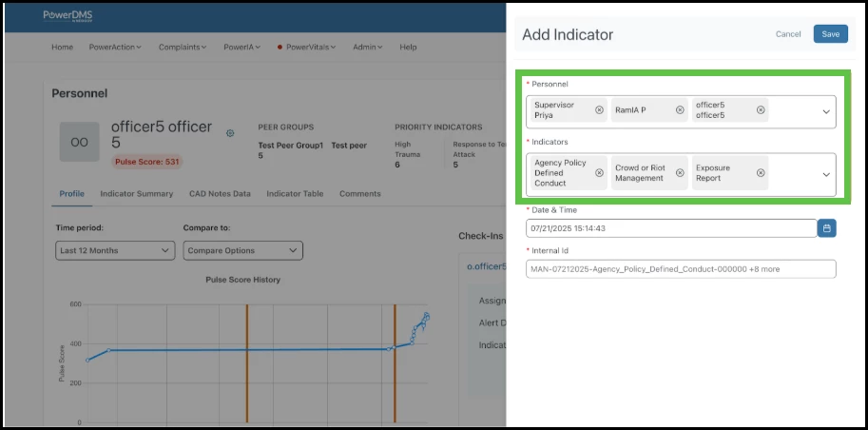Click the settings gear beside officer5 name
Screen dimensions: 868x430
230,133
